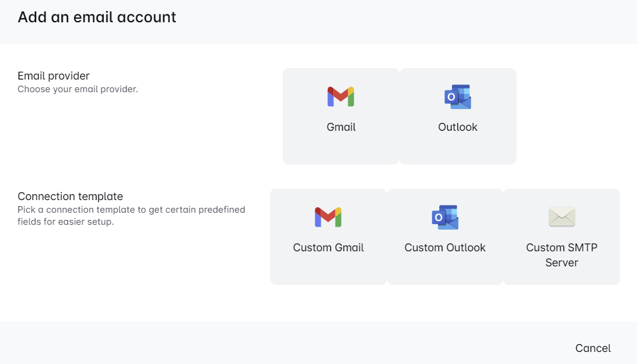Click the Custom Outlook logo icon
Screen dimensions: 637x364
(x=445, y=217)
